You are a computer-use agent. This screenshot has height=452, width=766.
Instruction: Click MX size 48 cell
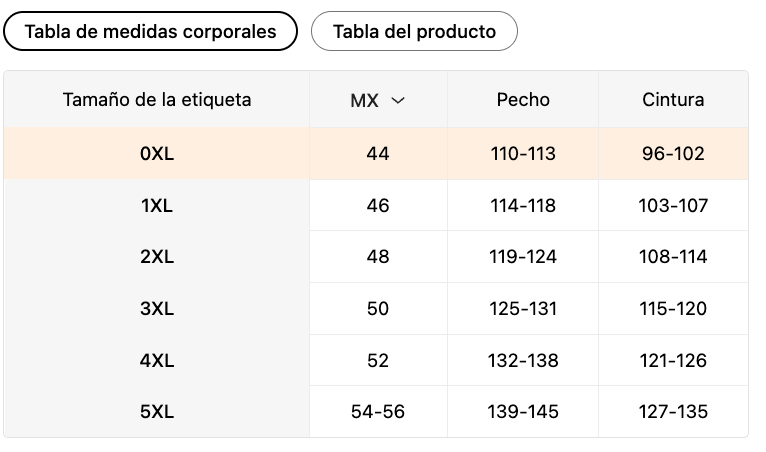pyautogui.click(x=378, y=257)
